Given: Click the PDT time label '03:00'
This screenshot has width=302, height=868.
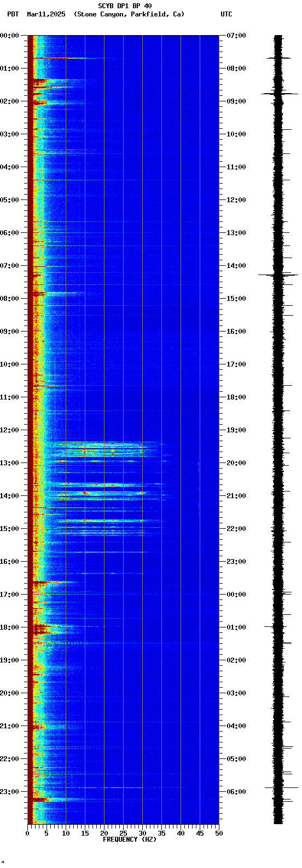Looking at the screenshot, I should (9, 134).
